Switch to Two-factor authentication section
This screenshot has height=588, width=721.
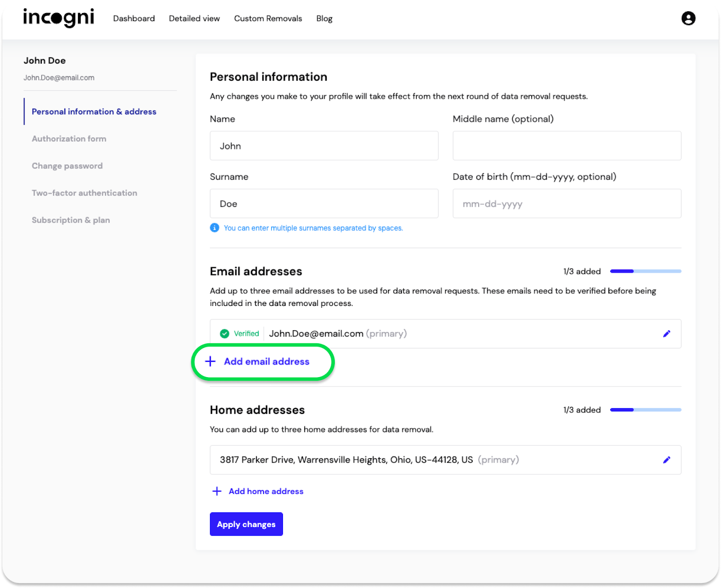pos(84,193)
